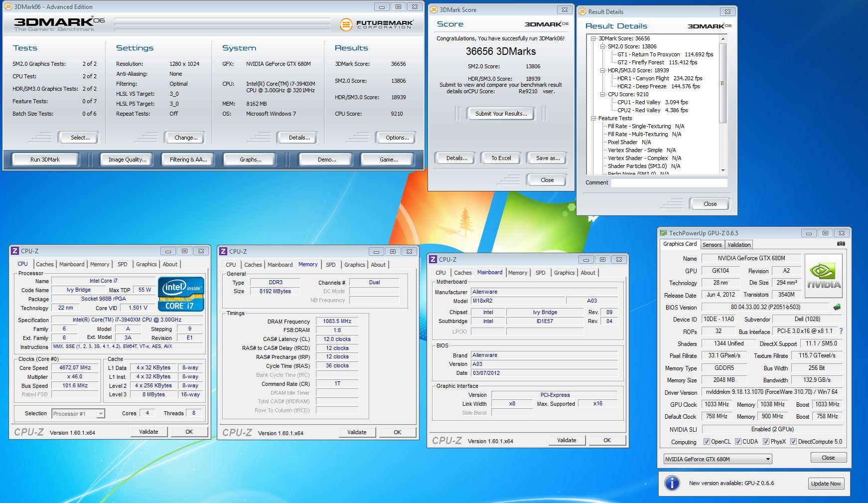
Task: Click the Image Quality button
Action: tap(128, 160)
